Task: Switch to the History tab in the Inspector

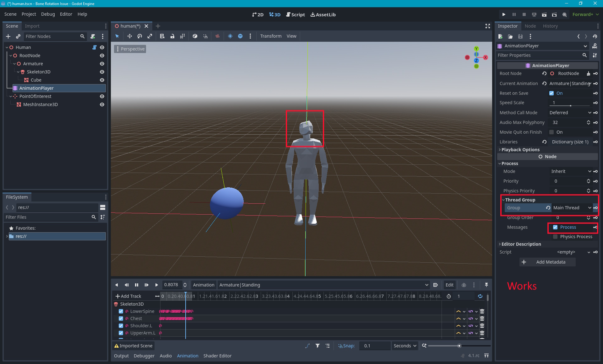Action: [x=550, y=26]
